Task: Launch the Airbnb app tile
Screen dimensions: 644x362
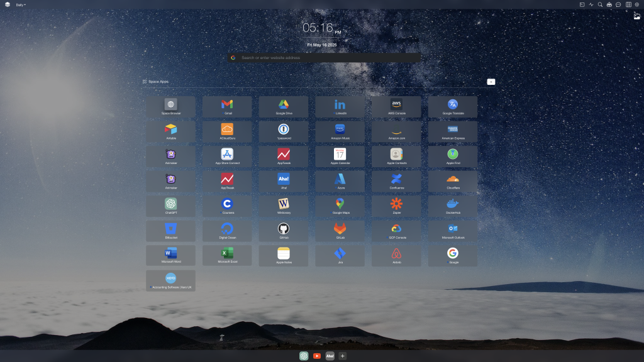Action: [x=396, y=256]
